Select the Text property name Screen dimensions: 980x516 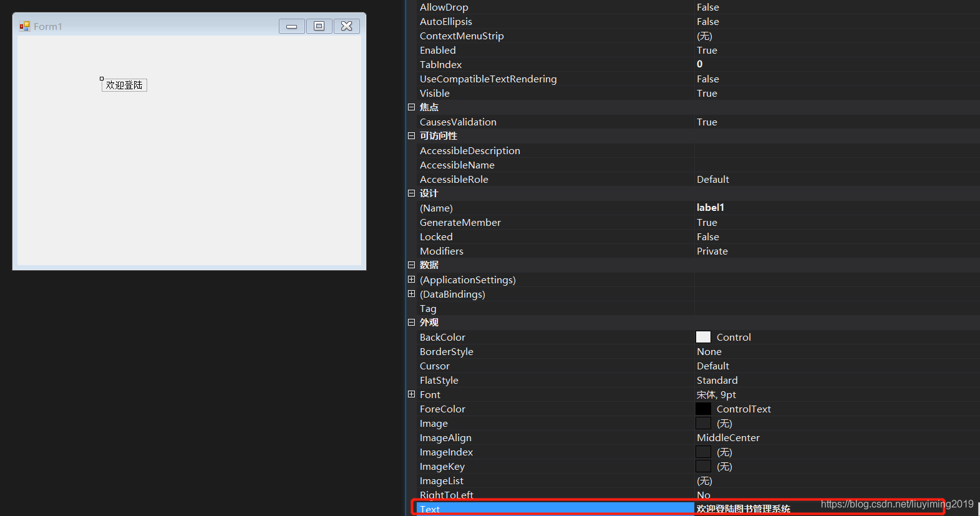(430, 509)
